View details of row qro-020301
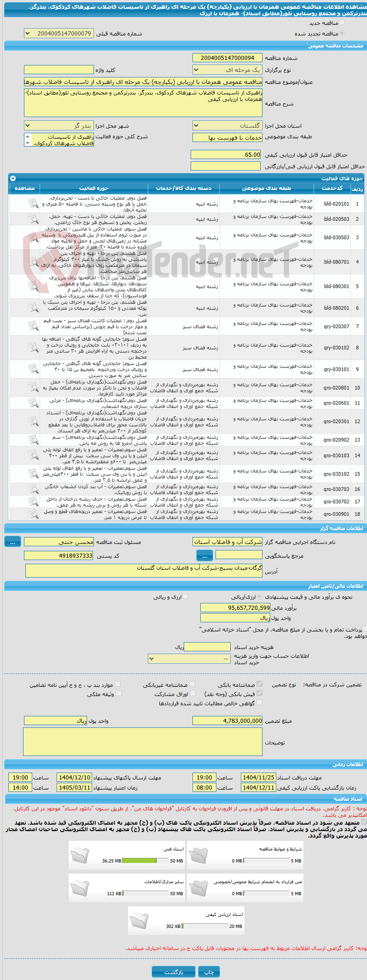The image size is (367, 980). (x=33, y=421)
